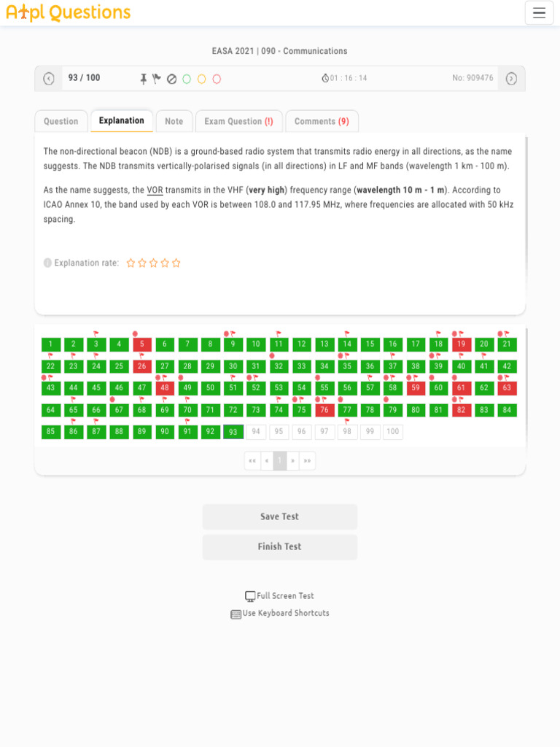This screenshot has width=560, height=747.
Task: Open the hamburger menu
Action: pos(539,12)
